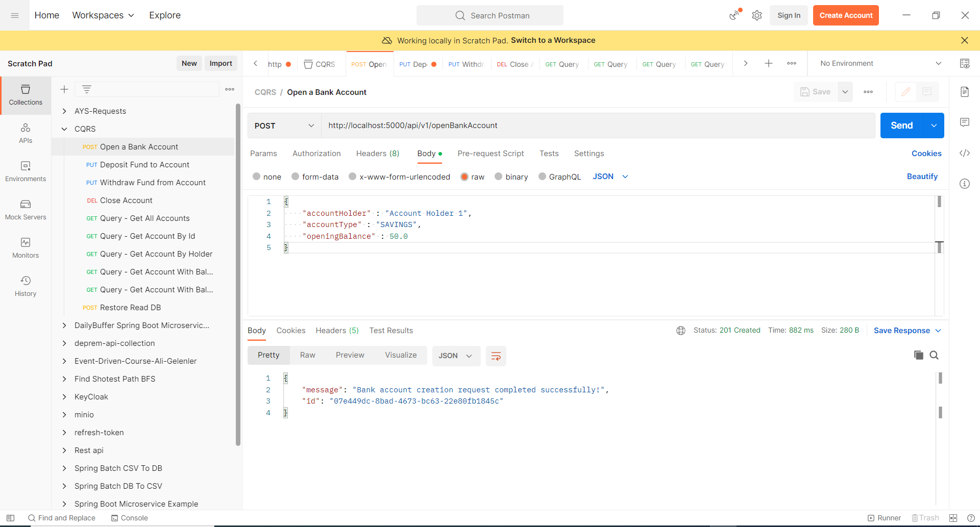Toggle the two-pane view icon in status bar

pos(953,518)
